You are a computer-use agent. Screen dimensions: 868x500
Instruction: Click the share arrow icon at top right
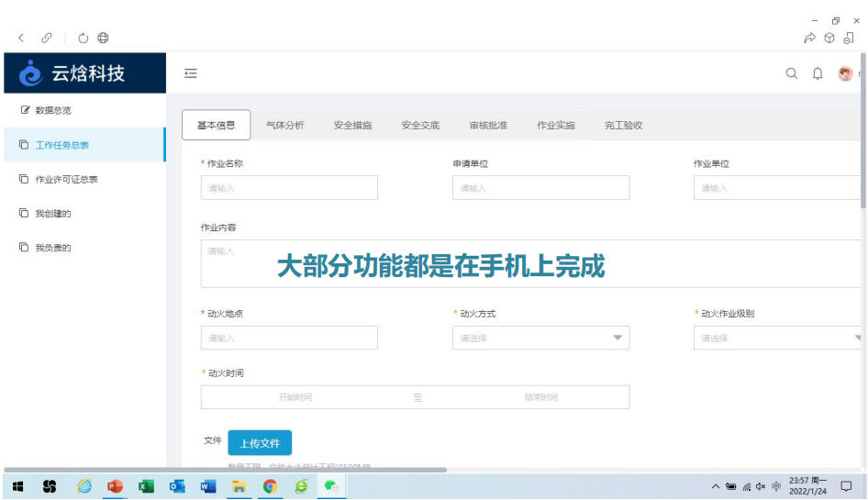[x=809, y=38]
